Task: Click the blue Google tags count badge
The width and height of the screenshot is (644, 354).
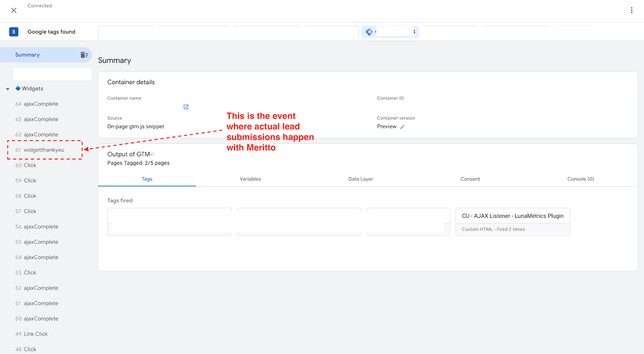Action: pyautogui.click(x=14, y=32)
